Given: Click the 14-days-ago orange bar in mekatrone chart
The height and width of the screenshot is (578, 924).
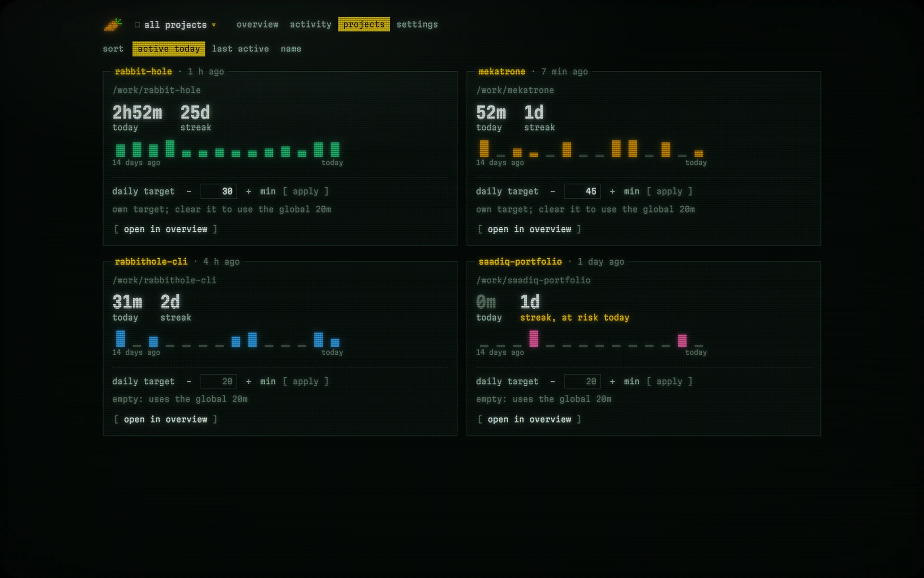Looking at the screenshot, I should [484, 148].
